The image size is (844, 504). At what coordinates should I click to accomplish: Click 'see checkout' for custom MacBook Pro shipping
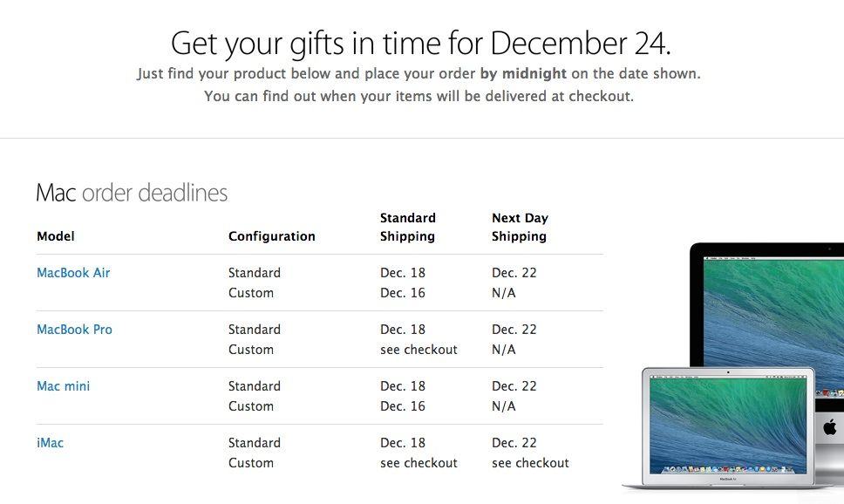[419, 350]
